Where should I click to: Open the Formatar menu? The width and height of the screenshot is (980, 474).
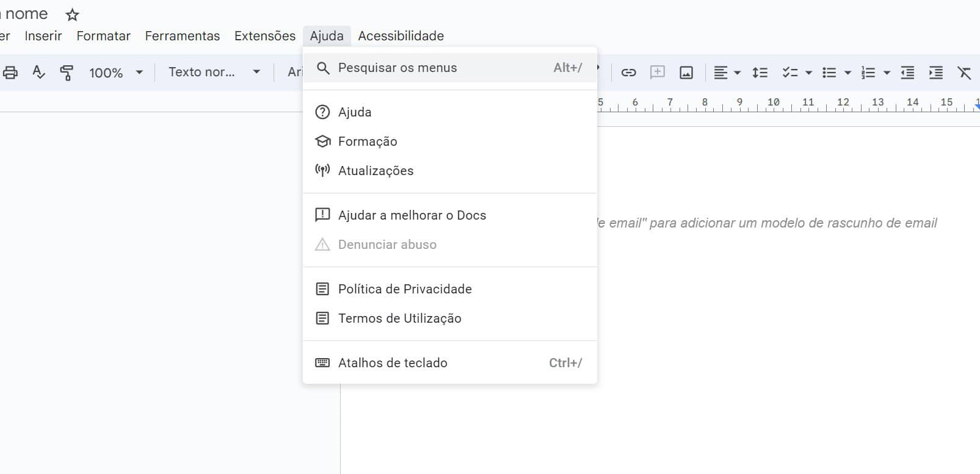pyautogui.click(x=104, y=36)
